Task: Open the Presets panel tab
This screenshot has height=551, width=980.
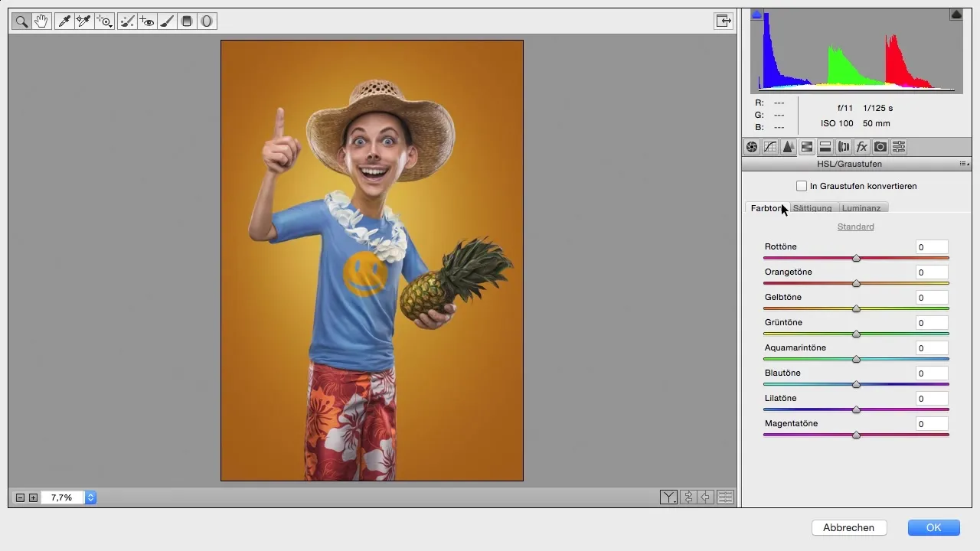Action: pyautogui.click(x=899, y=147)
